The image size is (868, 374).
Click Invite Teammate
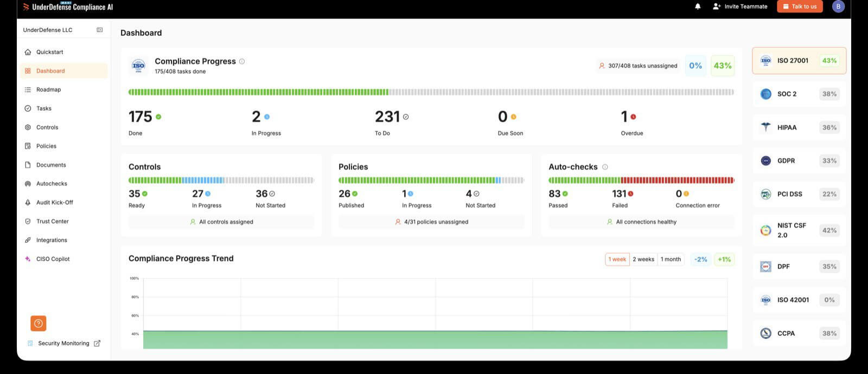740,7
